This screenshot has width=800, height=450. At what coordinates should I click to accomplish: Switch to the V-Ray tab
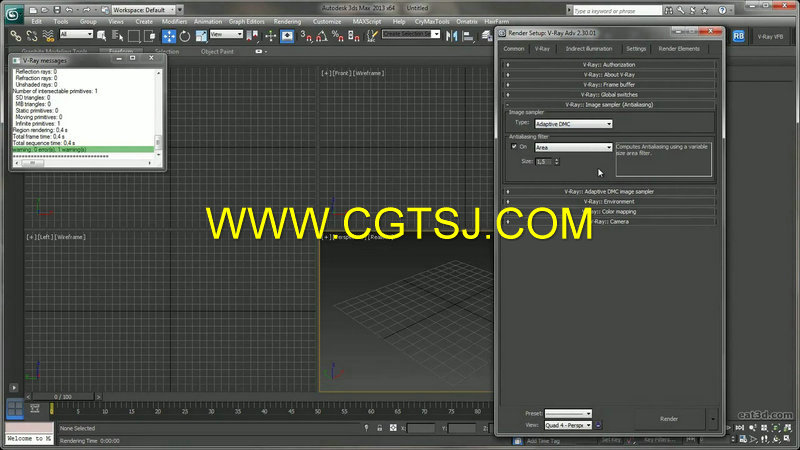(x=542, y=49)
